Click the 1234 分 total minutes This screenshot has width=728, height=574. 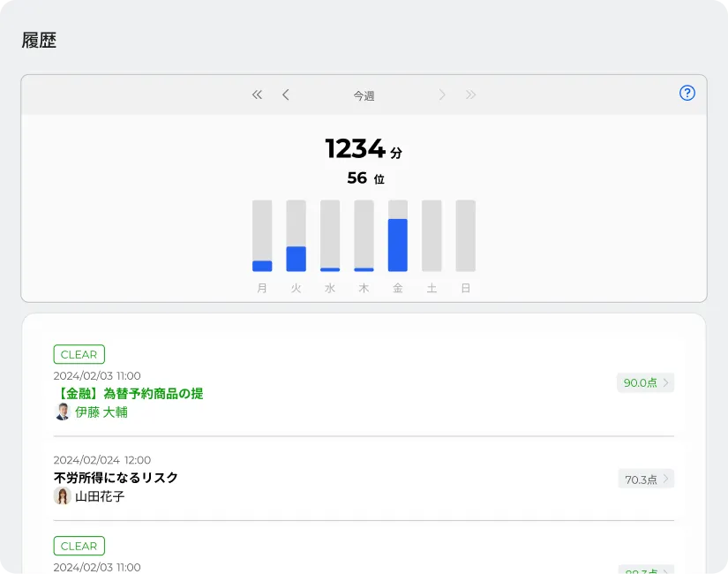click(364, 148)
